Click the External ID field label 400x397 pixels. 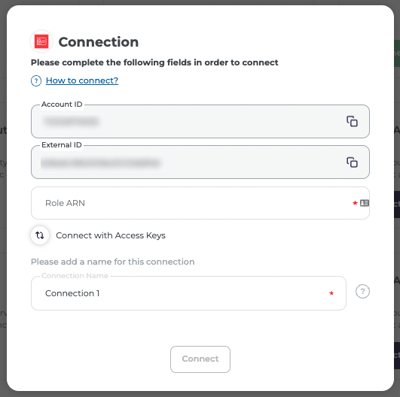pos(61,145)
